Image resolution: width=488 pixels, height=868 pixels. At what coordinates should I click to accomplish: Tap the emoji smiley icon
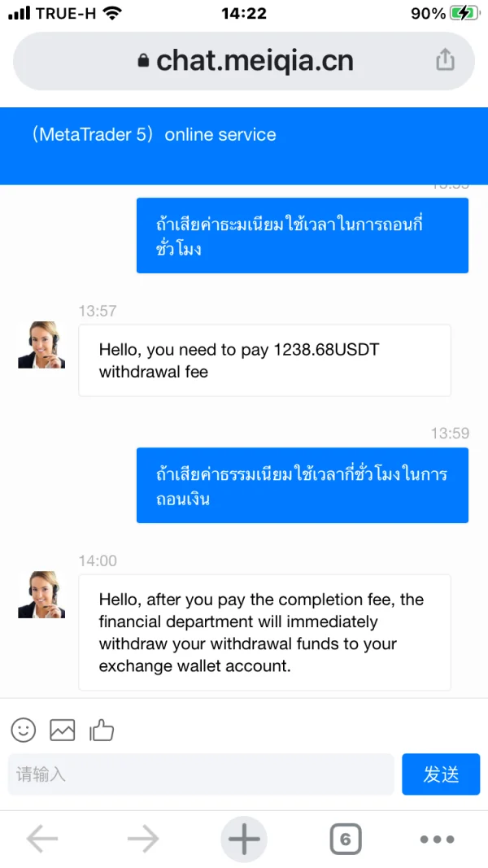coord(24,730)
